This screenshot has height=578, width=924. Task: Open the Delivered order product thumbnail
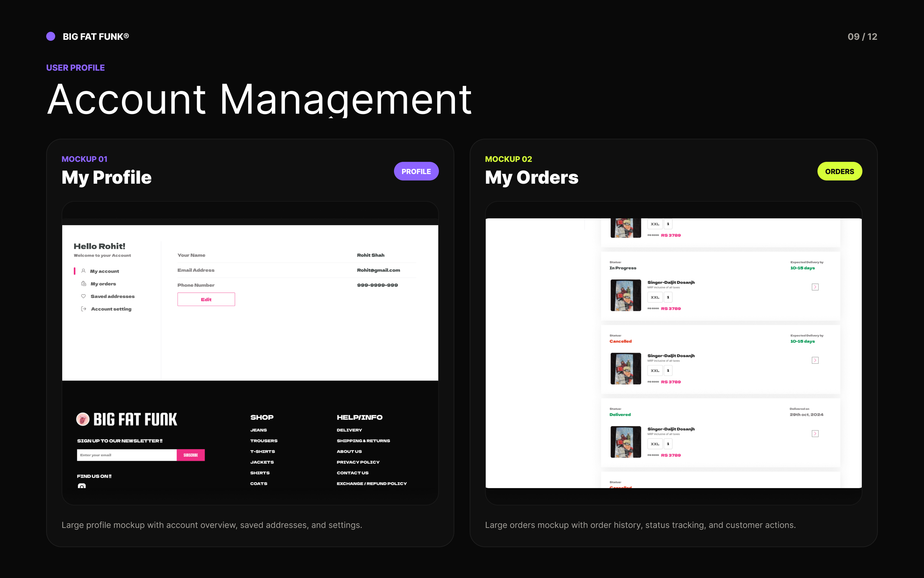pyautogui.click(x=626, y=442)
